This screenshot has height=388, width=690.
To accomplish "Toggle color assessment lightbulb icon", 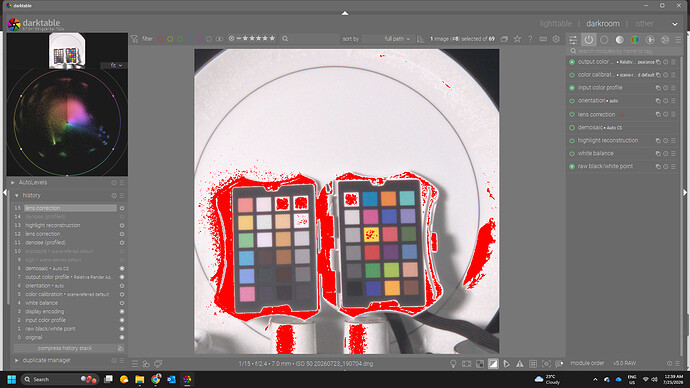I will pos(453,364).
